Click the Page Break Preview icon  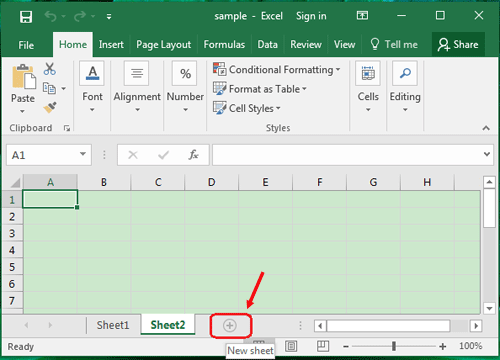[x=323, y=346]
